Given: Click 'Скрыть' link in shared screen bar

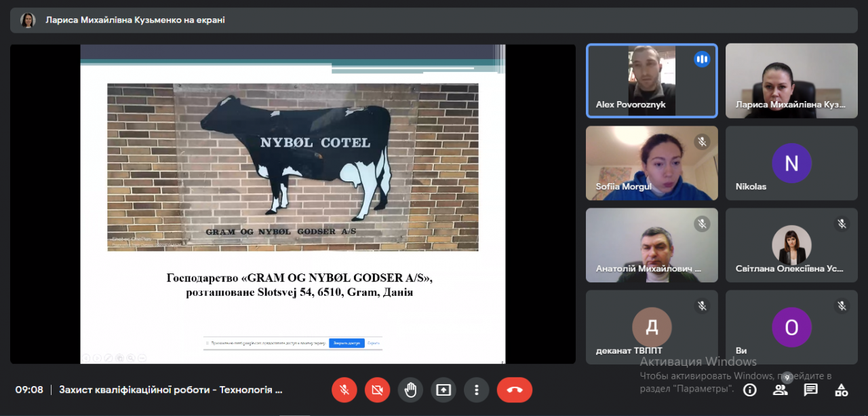Looking at the screenshot, I should click(374, 343).
